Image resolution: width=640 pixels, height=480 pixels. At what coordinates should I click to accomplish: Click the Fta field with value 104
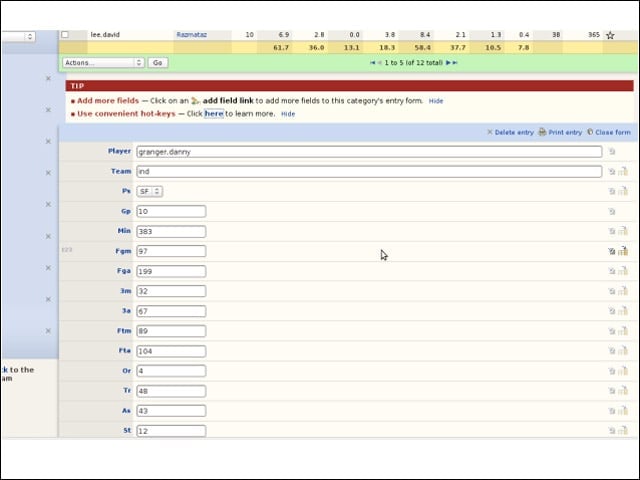pos(171,351)
